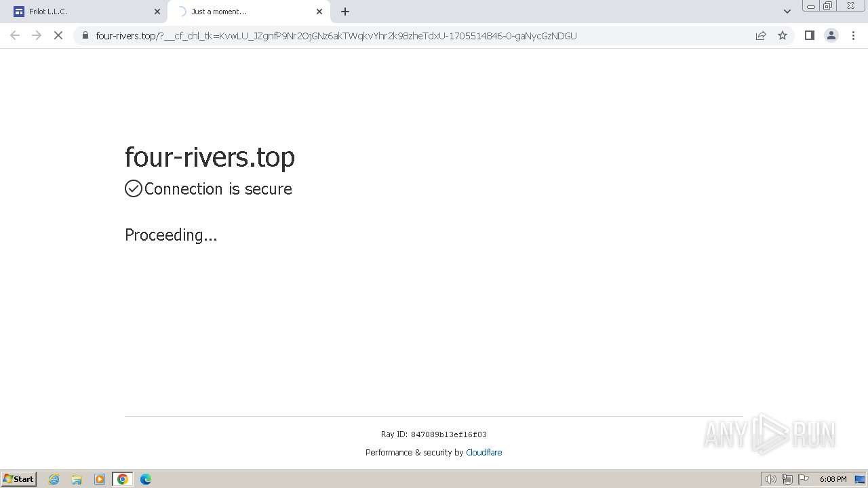Open the media player taskbar icon
Screen dimensions: 868x488
point(100,479)
